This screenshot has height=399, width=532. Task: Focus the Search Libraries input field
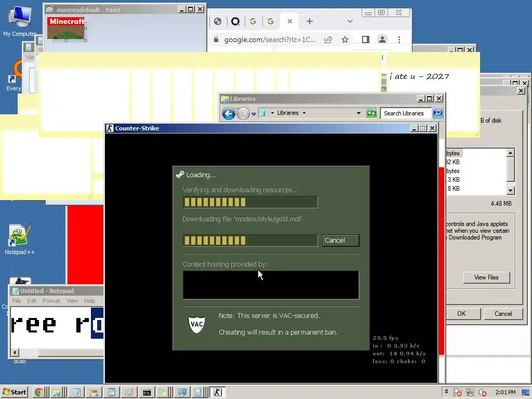coord(406,113)
